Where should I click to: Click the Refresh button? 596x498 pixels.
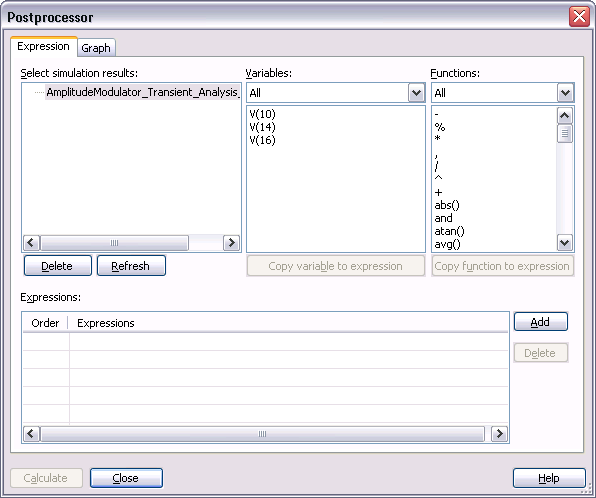pyautogui.click(x=131, y=266)
